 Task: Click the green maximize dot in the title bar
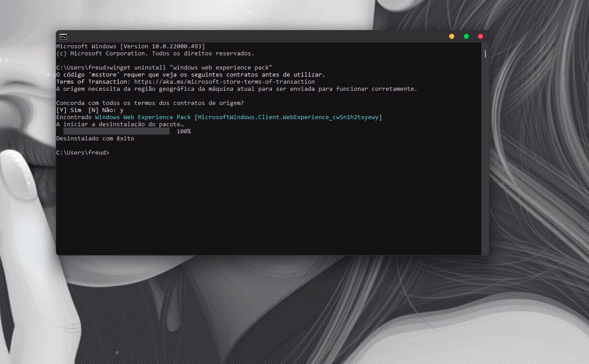coord(466,36)
